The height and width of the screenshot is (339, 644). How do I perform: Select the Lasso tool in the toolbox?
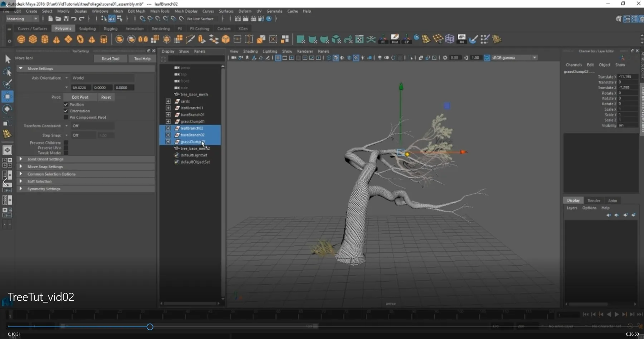pyautogui.click(x=8, y=72)
